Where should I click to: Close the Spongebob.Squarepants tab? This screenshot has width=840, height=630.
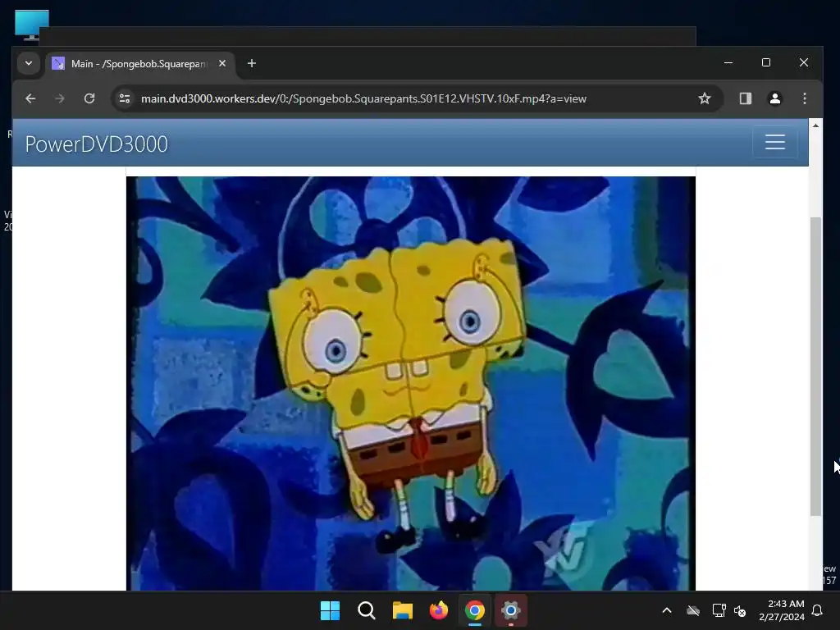(222, 63)
